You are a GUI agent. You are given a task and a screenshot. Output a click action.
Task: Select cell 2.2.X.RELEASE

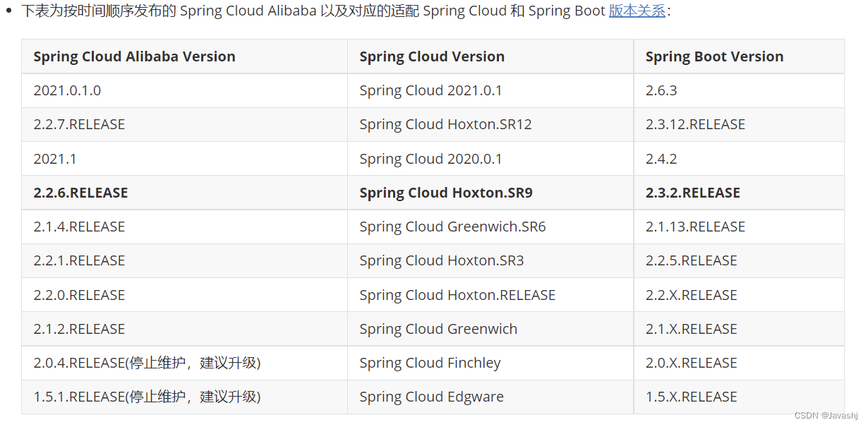(739, 295)
